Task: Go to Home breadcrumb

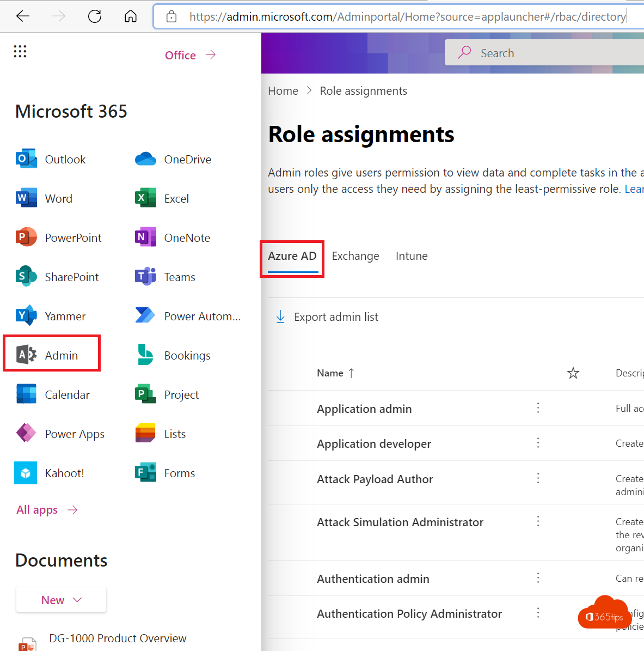Action: [x=283, y=91]
